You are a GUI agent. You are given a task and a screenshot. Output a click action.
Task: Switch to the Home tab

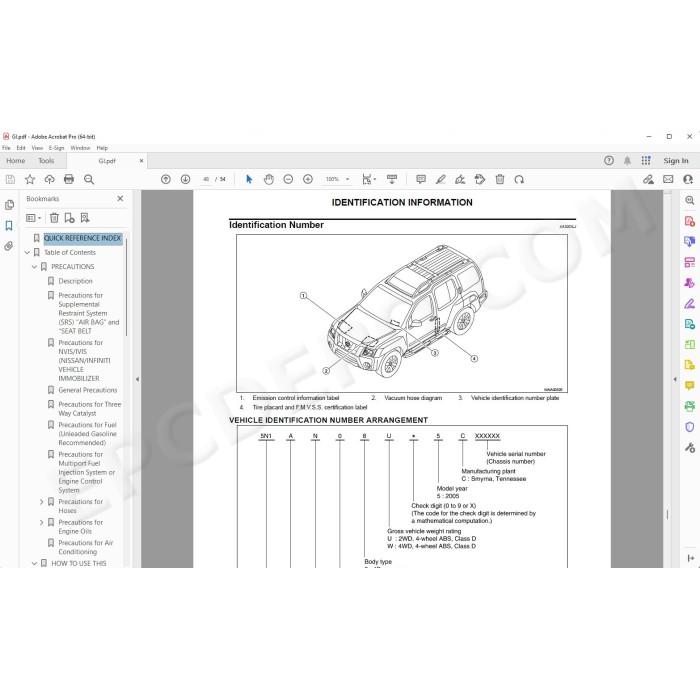[x=16, y=161]
